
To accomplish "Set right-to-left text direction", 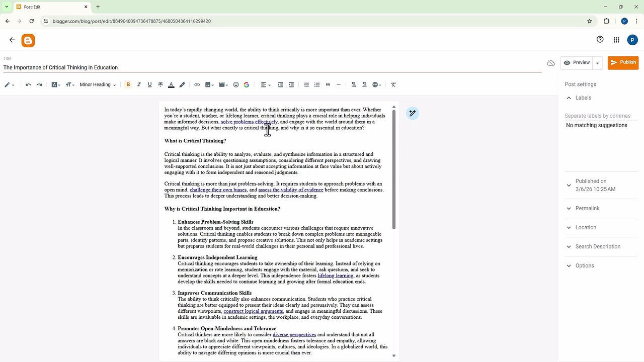I will (364, 84).
